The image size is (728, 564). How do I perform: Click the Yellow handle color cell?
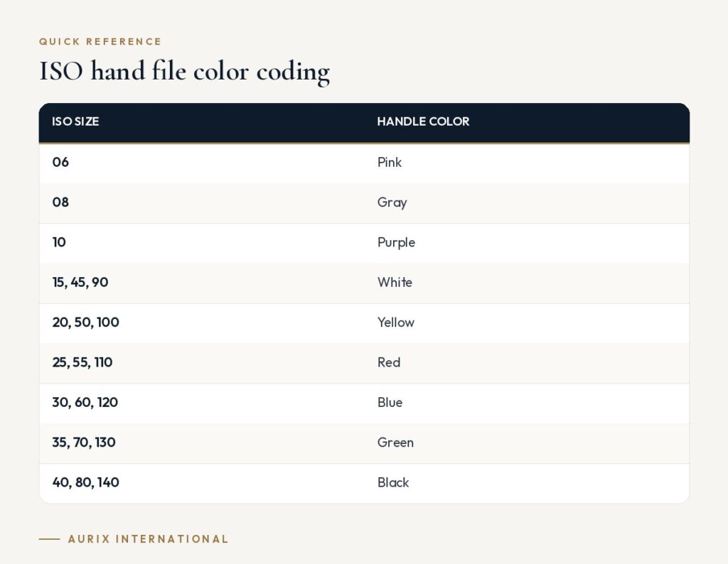point(527,323)
